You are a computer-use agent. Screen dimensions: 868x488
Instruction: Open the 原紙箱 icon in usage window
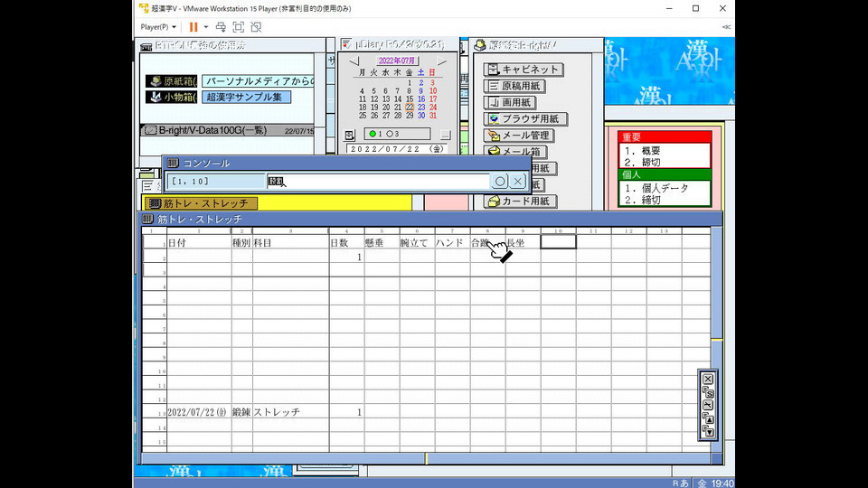tap(171, 81)
